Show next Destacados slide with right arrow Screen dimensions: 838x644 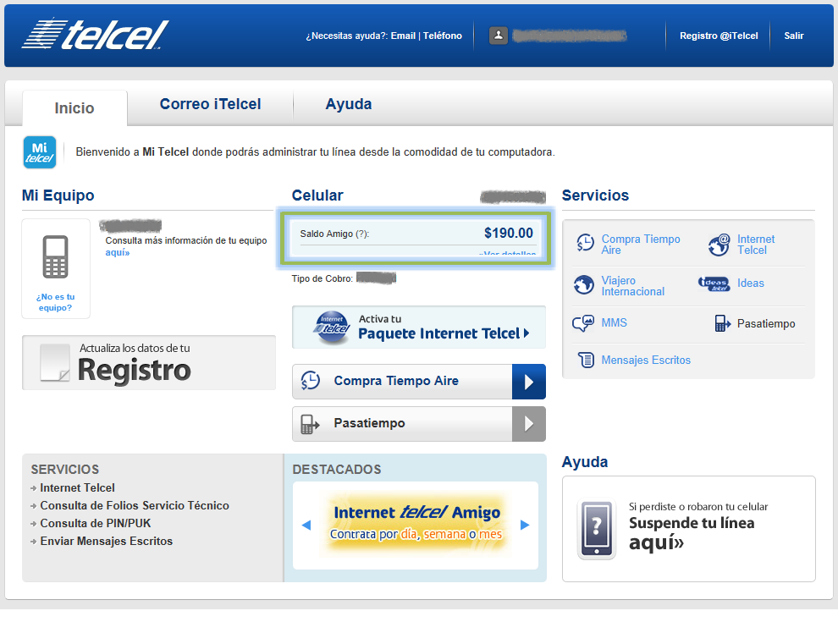525,525
